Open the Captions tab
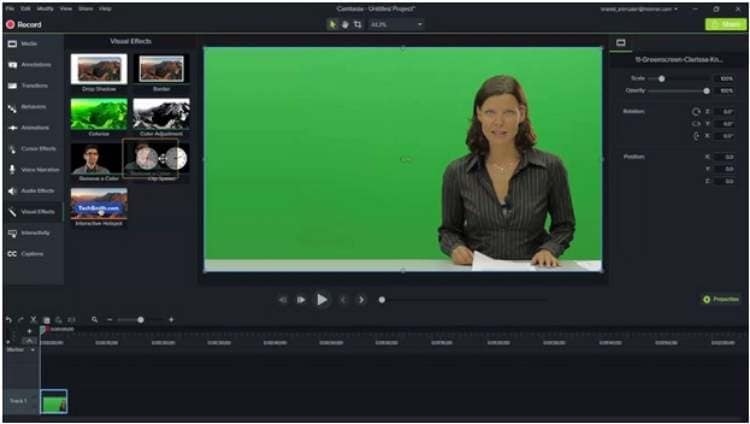Screen dimensions: 750x424 coord(33,254)
